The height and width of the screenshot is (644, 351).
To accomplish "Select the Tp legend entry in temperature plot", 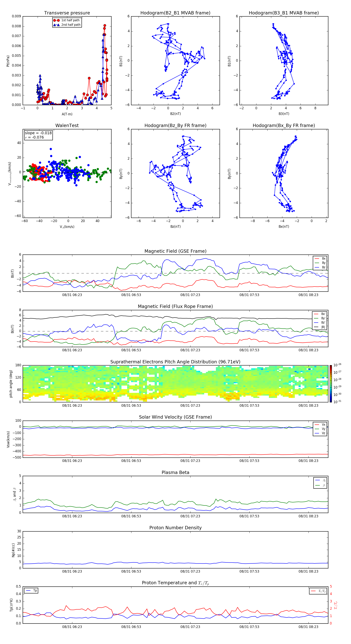I will [x=31, y=591].
